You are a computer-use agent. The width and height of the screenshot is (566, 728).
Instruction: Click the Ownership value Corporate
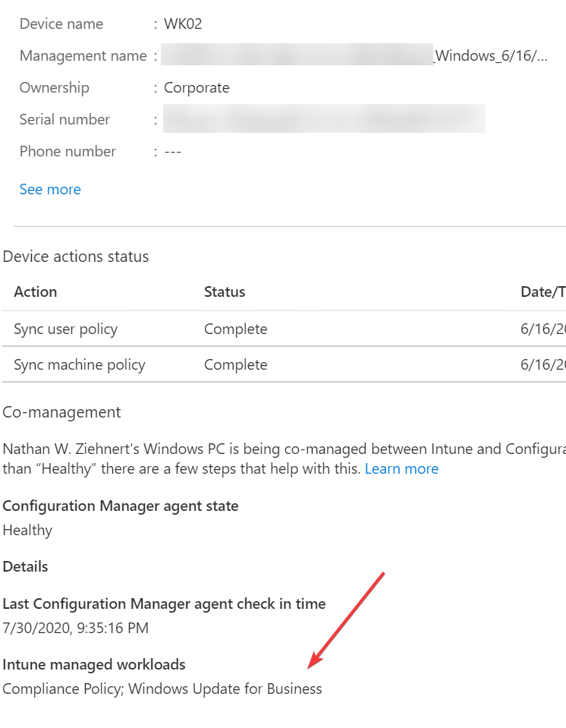pos(197,88)
